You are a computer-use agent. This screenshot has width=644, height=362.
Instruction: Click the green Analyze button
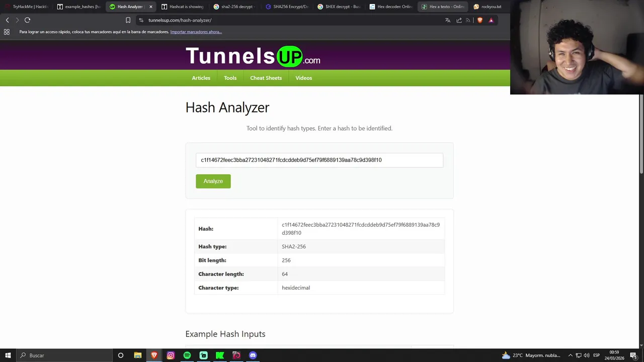[213, 181]
